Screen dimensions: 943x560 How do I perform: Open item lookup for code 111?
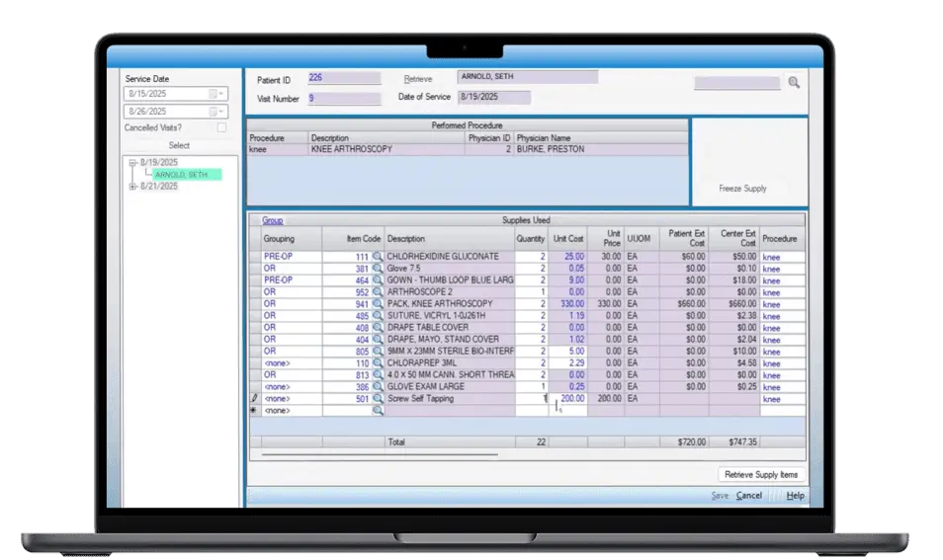point(377,257)
